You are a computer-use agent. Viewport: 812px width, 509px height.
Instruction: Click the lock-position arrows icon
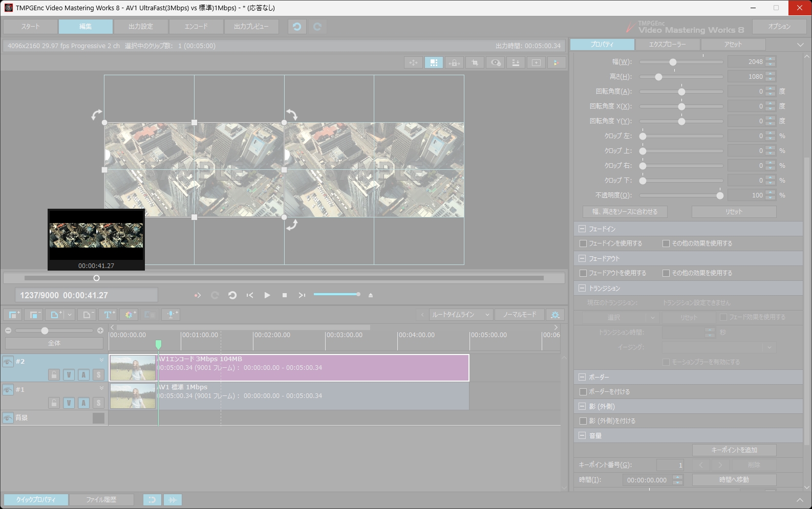tap(454, 62)
